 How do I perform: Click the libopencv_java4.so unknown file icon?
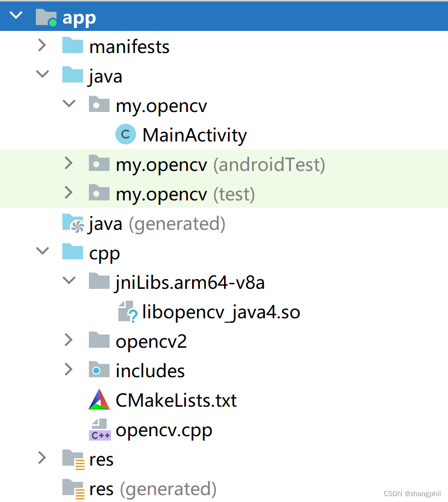click(x=127, y=311)
